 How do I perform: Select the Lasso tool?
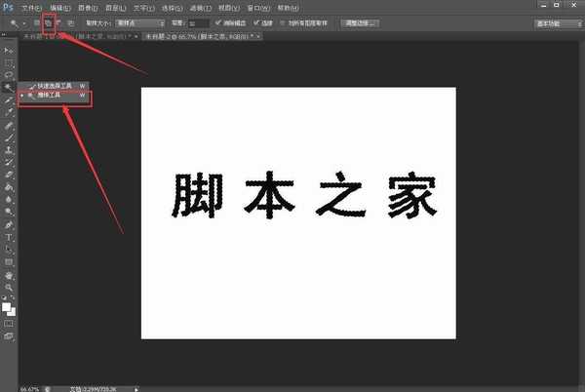(x=9, y=74)
